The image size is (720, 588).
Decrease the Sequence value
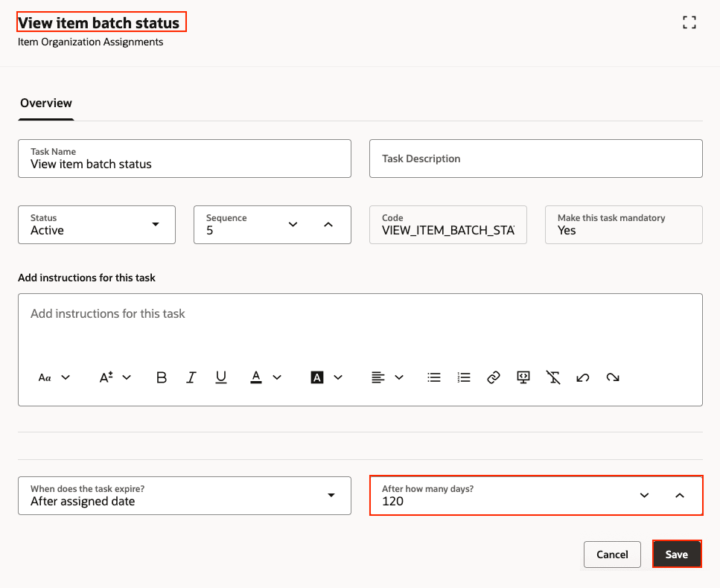tap(293, 225)
